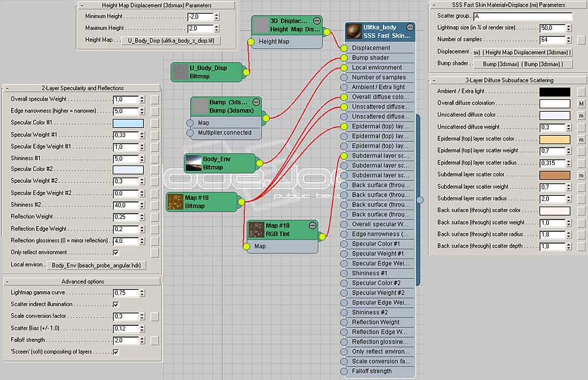Collapse the 2-Layer Specularity and Reflections rollout
The width and height of the screenshot is (588, 380).
point(8,88)
